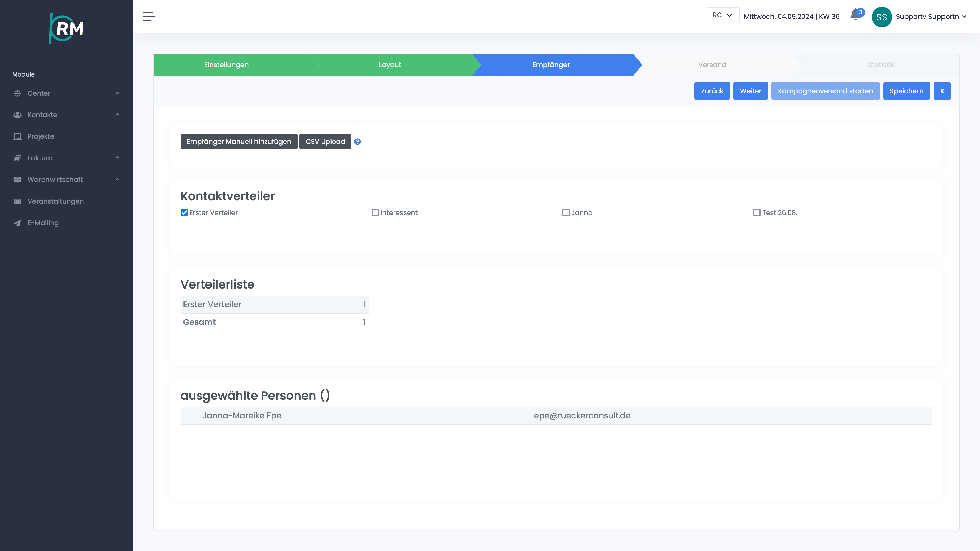980x551 pixels.
Task: Expand the Center module chevron
Action: [118, 93]
